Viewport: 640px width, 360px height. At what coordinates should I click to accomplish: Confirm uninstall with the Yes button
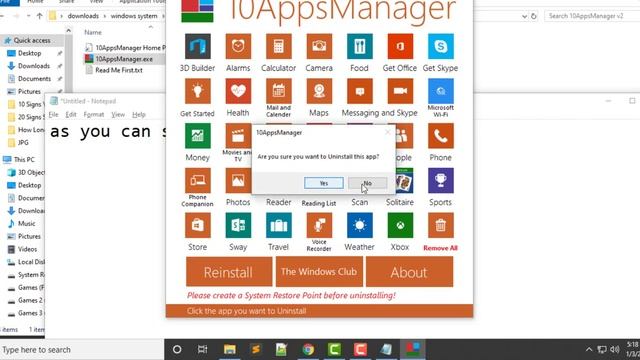324,183
